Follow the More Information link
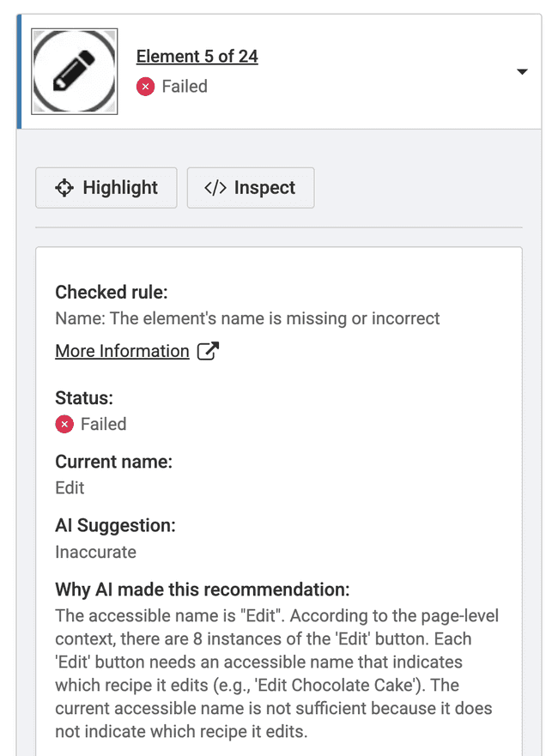This screenshot has height=756, width=558. [x=122, y=350]
